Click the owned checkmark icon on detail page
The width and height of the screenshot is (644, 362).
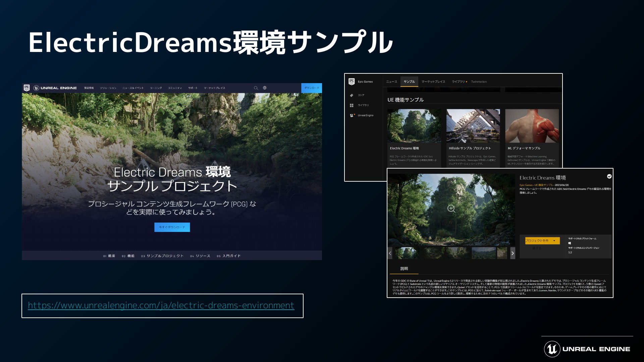pyautogui.click(x=609, y=176)
